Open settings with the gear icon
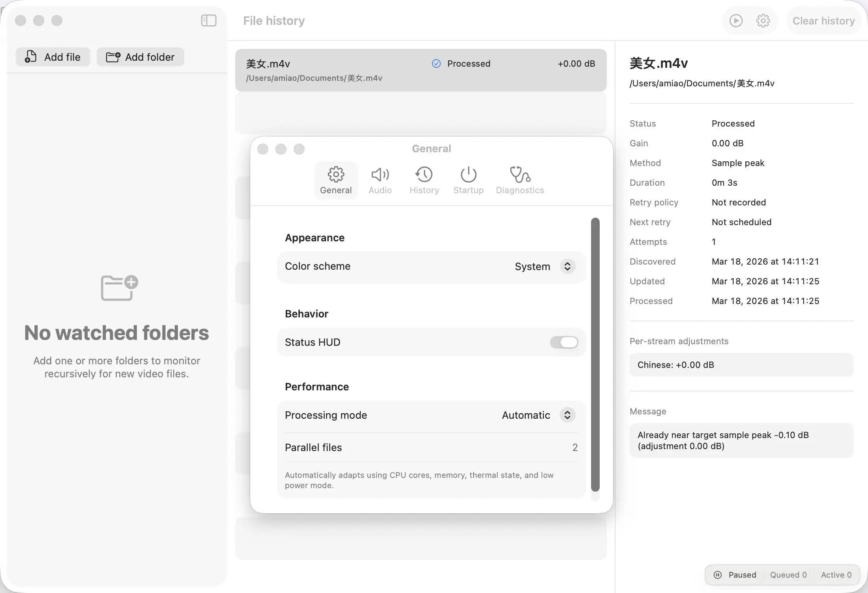This screenshot has height=593, width=868. pos(763,21)
